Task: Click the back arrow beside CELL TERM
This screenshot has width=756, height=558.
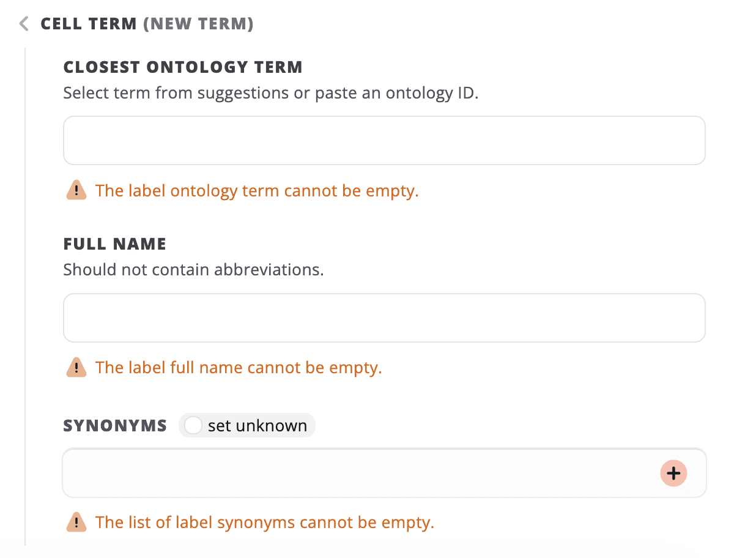Action: (23, 24)
